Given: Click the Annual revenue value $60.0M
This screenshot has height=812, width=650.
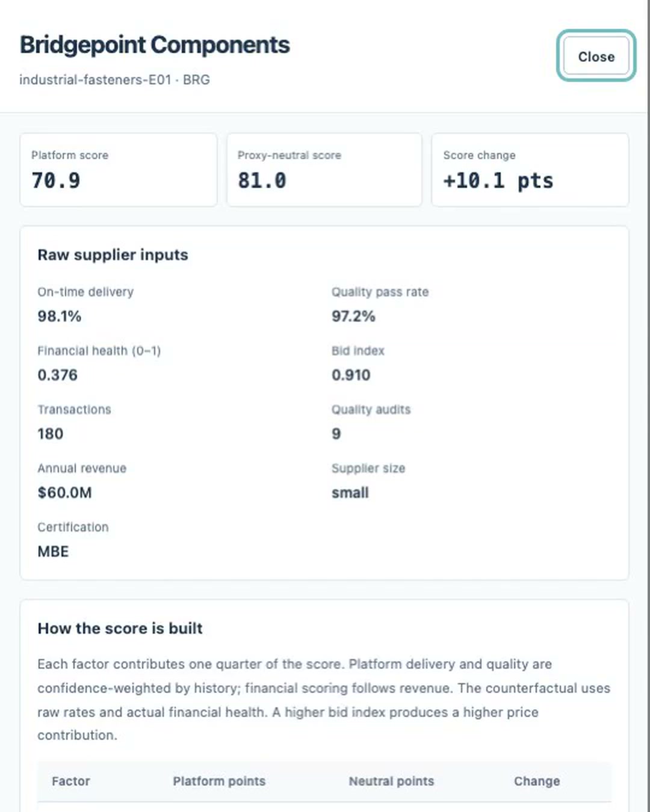Looking at the screenshot, I should tap(64, 493).
